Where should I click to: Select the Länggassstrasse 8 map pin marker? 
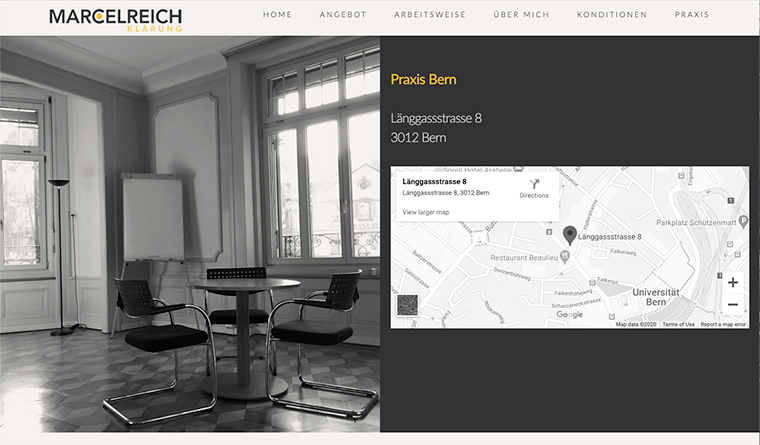570,235
